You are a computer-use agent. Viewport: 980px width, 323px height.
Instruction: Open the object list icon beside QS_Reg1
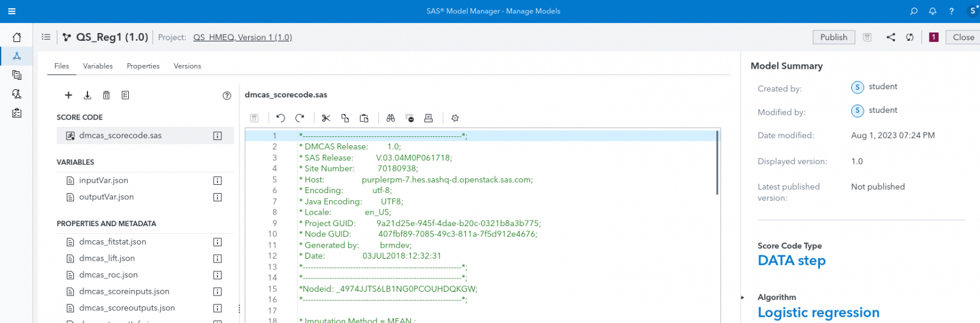(x=46, y=37)
